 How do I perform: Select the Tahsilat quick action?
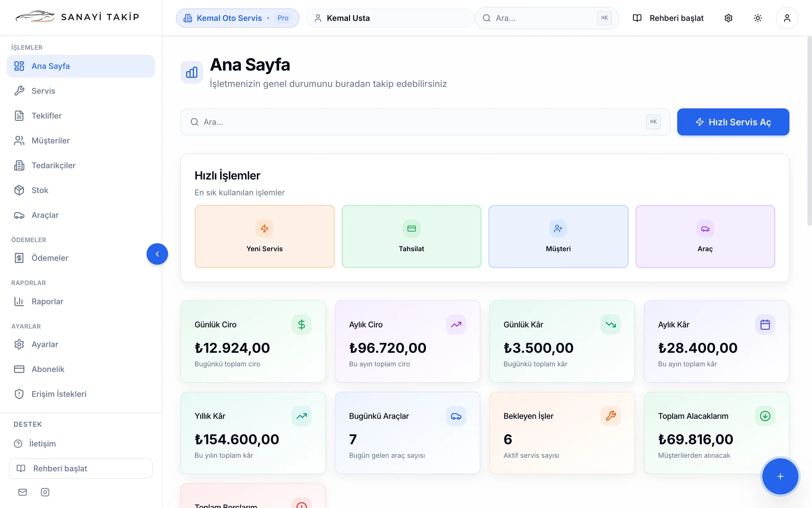[x=411, y=236]
